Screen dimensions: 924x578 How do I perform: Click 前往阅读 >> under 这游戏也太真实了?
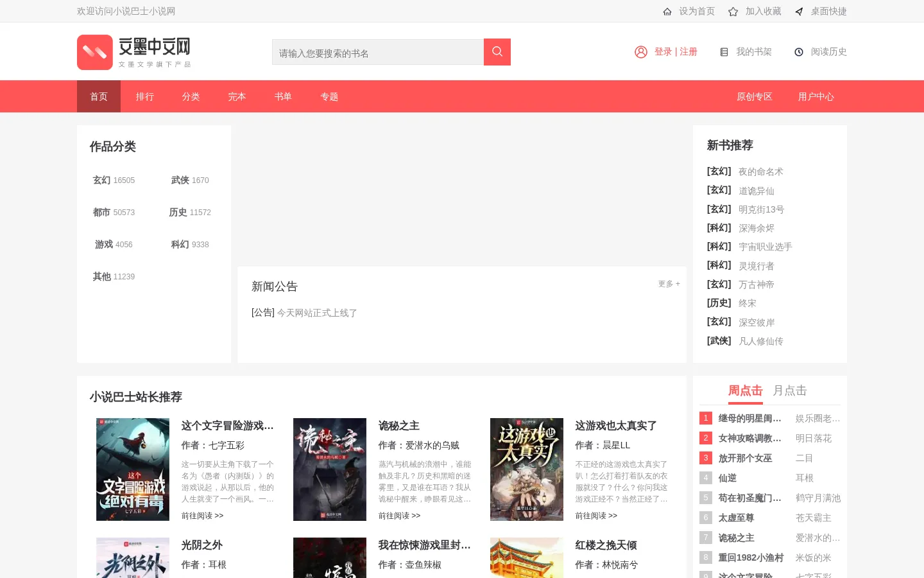(596, 516)
